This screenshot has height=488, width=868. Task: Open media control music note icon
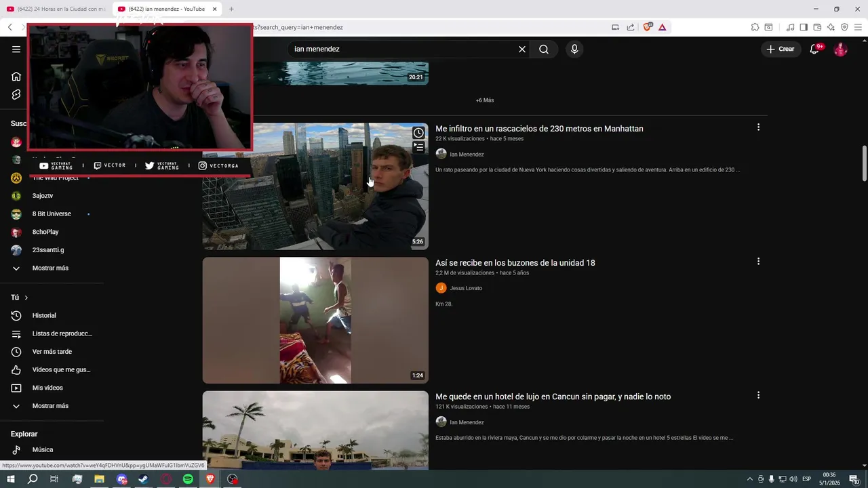pyautogui.click(x=790, y=27)
